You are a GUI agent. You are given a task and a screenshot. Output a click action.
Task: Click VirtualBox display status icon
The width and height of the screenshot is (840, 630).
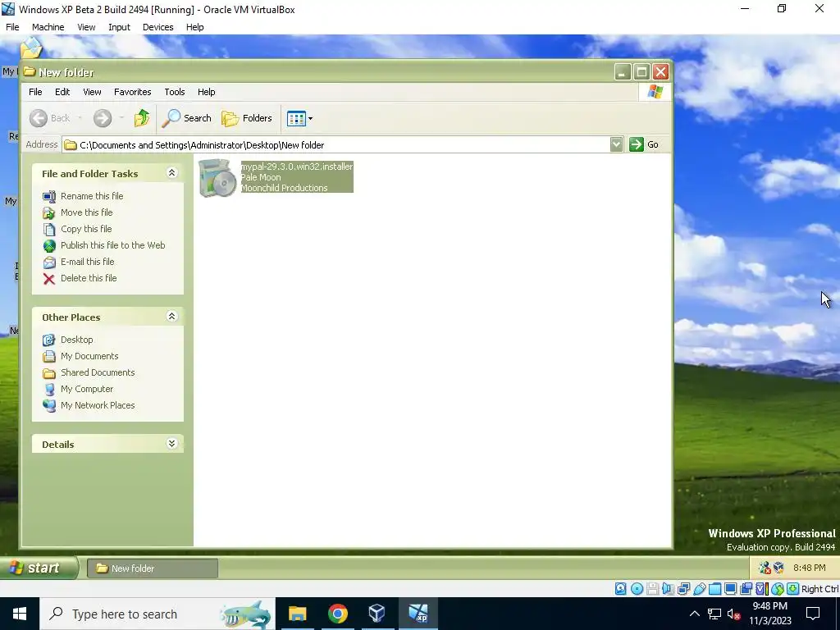(x=730, y=589)
